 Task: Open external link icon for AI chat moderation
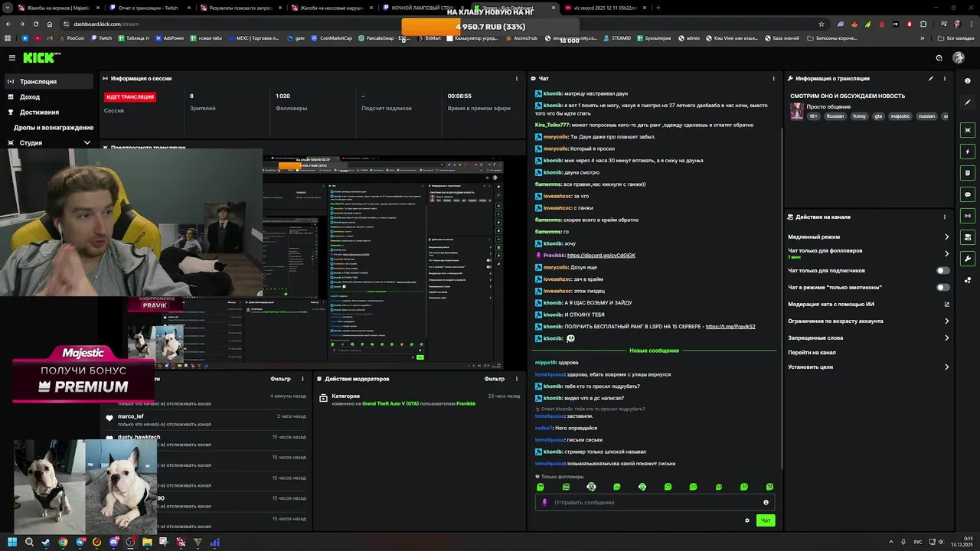(x=946, y=305)
